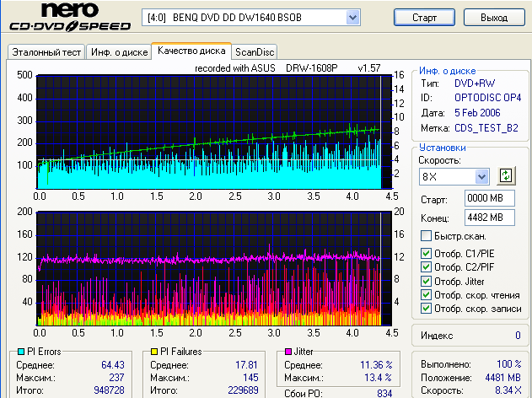
Task: Click the lower PI Failures and jitter graph
Action: 214,269
